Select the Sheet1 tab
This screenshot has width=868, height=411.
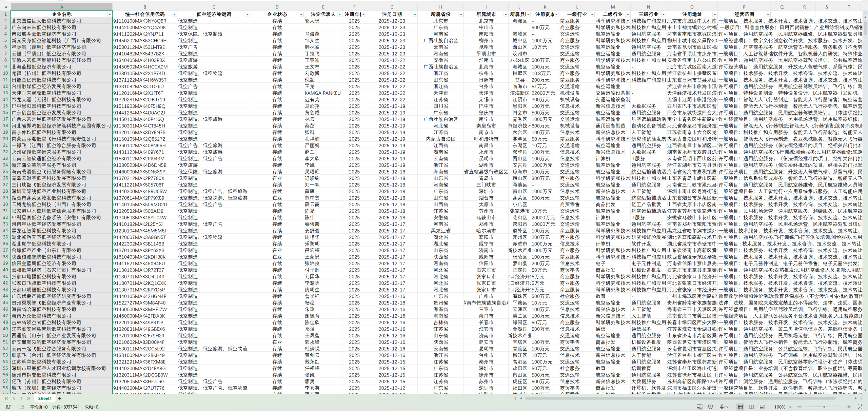(45, 398)
